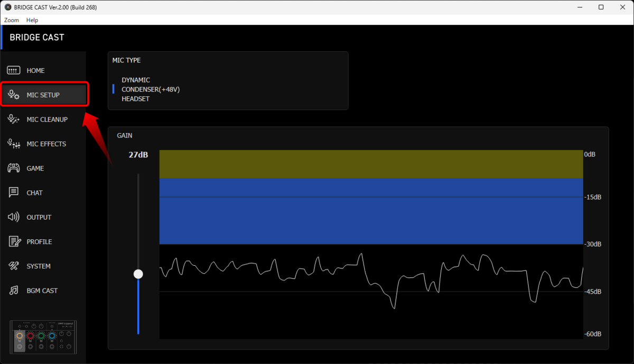Click the MIC CLEANUP microphone-sparkle icon
This screenshot has width=634, height=364.
point(14,119)
